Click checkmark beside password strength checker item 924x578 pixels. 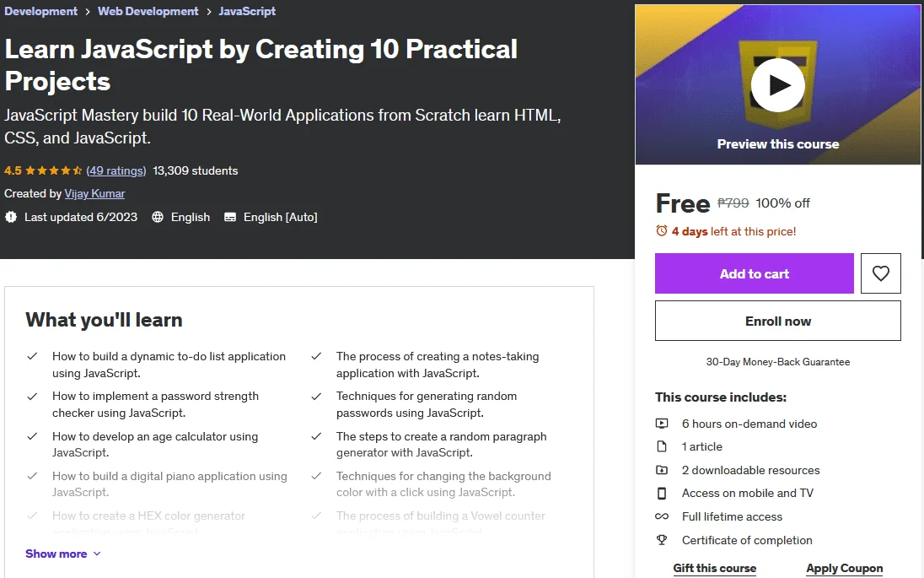click(x=32, y=397)
